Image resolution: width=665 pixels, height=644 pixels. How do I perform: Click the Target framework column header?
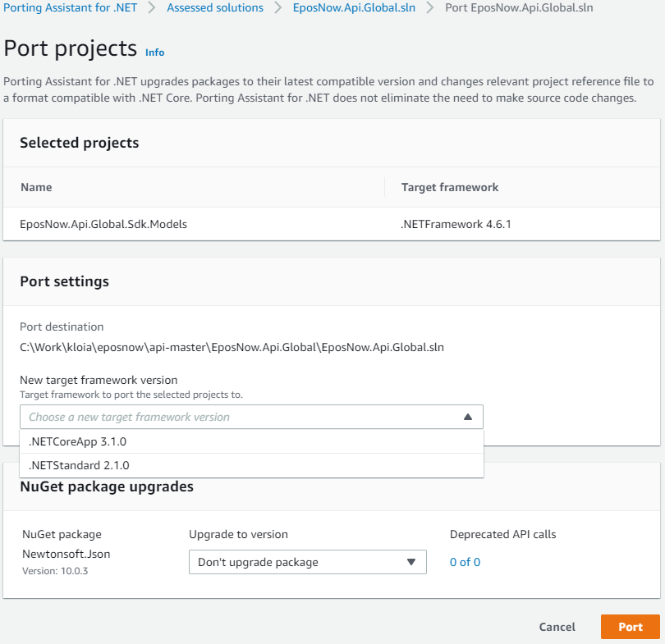pyautogui.click(x=449, y=187)
